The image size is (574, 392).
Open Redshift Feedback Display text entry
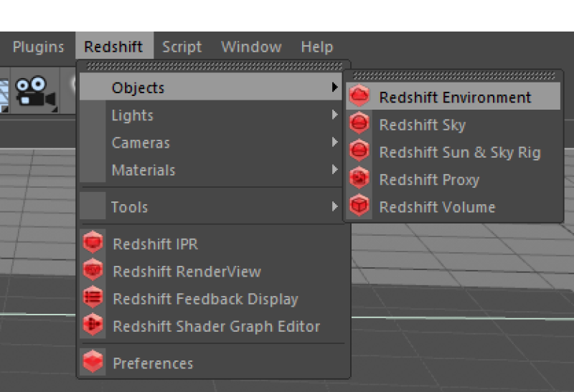(205, 299)
